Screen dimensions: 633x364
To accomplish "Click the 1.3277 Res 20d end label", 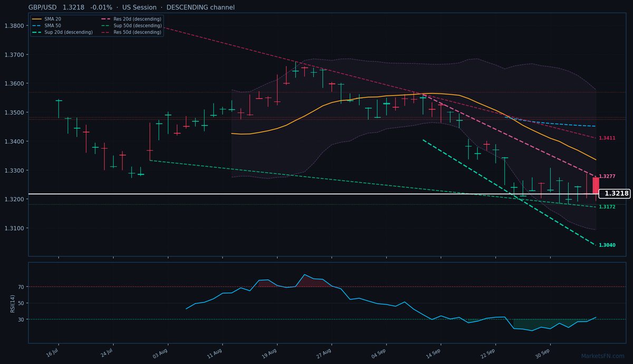I will pyautogui.click(x=607, y=176).
